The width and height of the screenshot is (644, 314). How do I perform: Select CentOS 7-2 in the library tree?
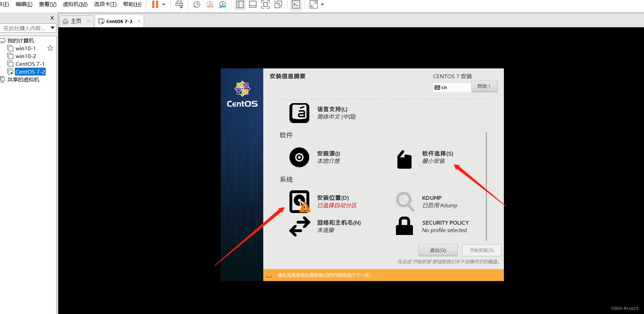click(30, 72)
